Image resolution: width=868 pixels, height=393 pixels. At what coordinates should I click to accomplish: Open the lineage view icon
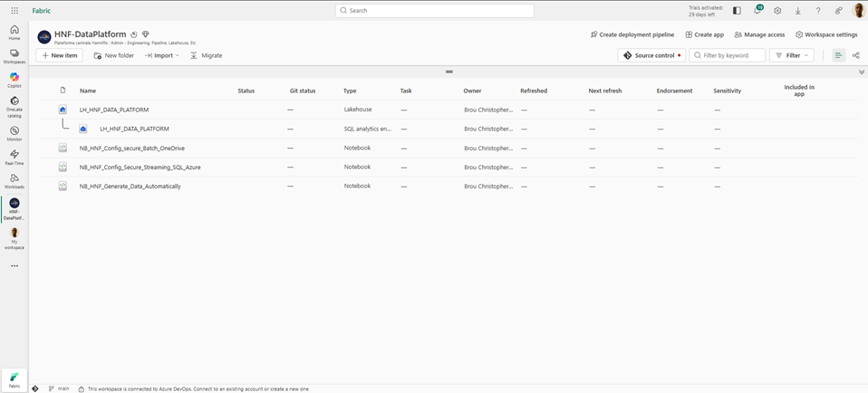coord(855,55)
